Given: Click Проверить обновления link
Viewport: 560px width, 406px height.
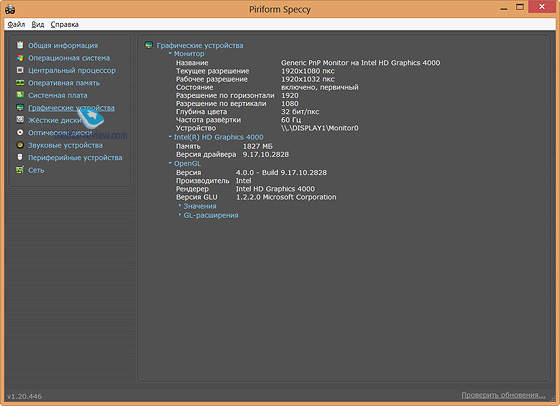Looking at the screenshot, I should tap(503, 395).
